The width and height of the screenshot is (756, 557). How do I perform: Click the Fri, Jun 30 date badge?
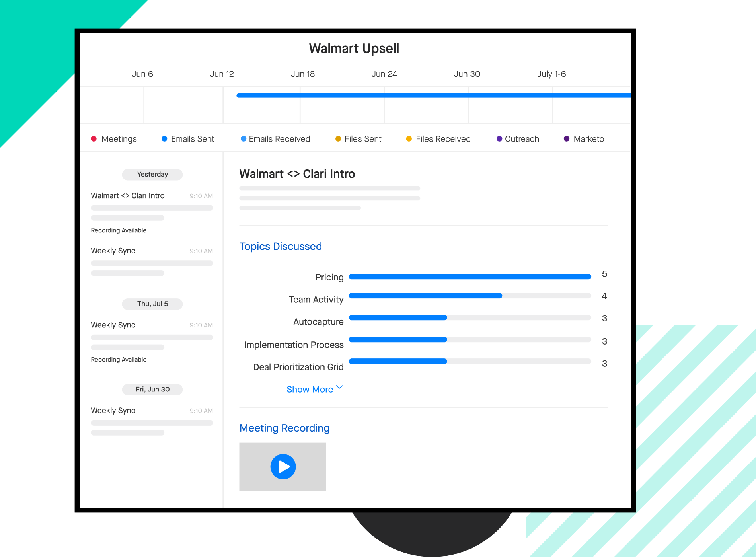coord(152,390)
